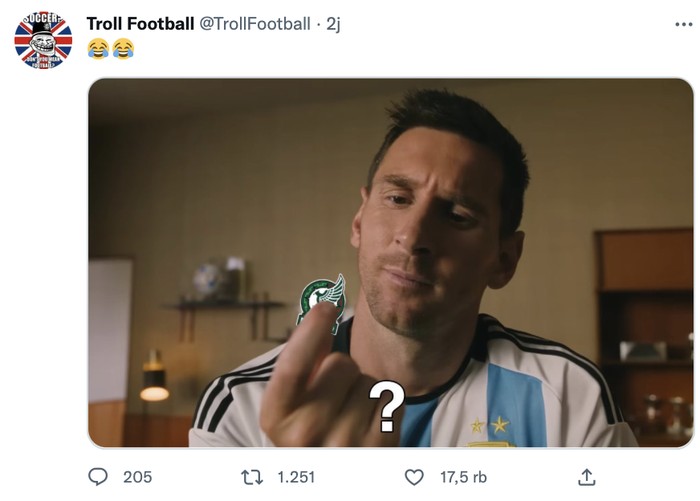Open the three-dot more options menu
The image size is (700, 501).
tap(683, 23)
